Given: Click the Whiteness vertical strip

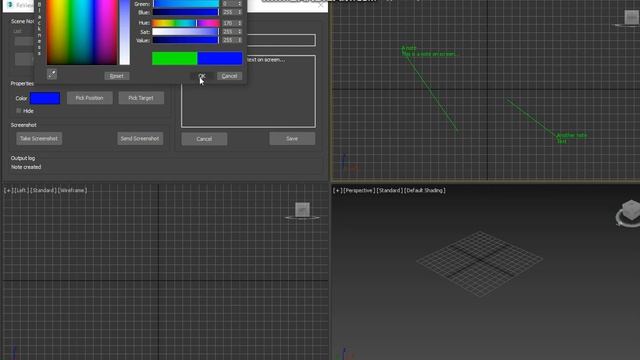Looking at the screenshot, I should point(125,32).
